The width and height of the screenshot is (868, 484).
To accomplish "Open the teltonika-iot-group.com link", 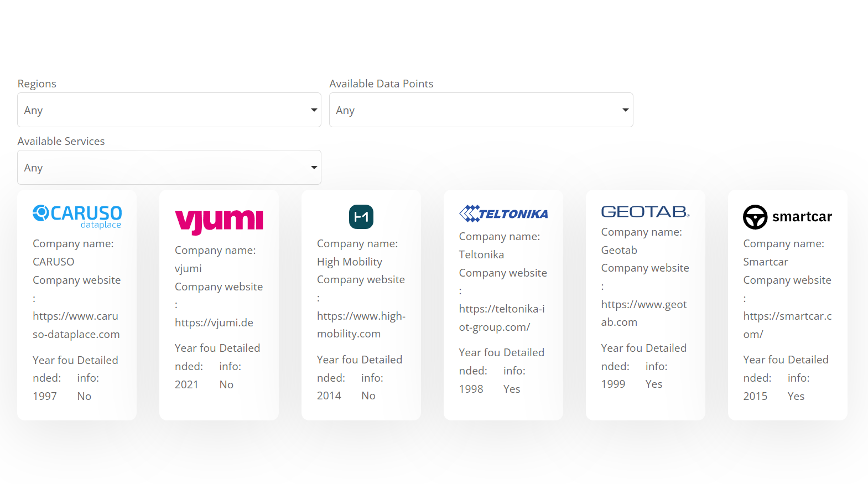I will pos(502,318).
